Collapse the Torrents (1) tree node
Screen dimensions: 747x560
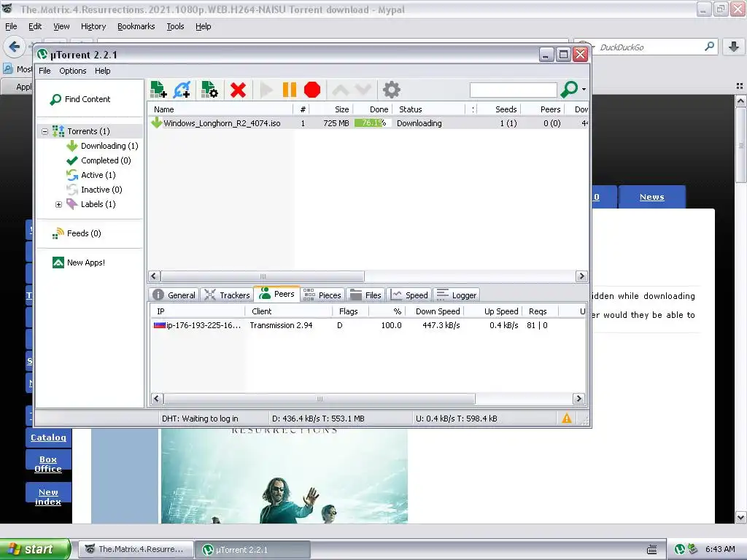point(44,131)
